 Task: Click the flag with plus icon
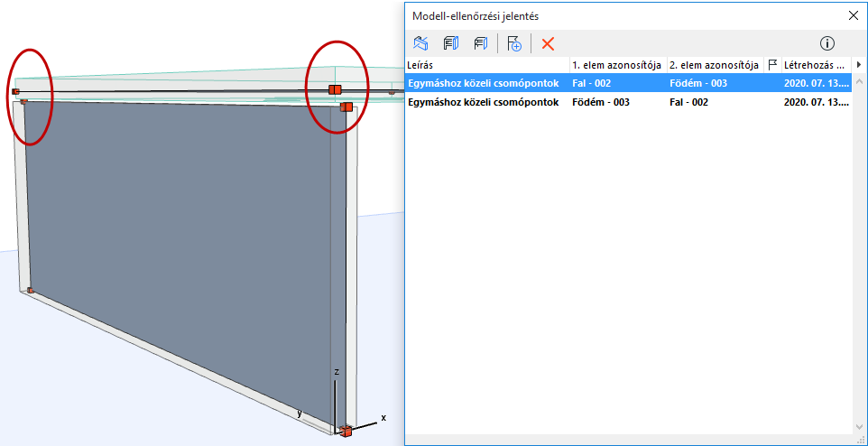(x=514, y=43)
